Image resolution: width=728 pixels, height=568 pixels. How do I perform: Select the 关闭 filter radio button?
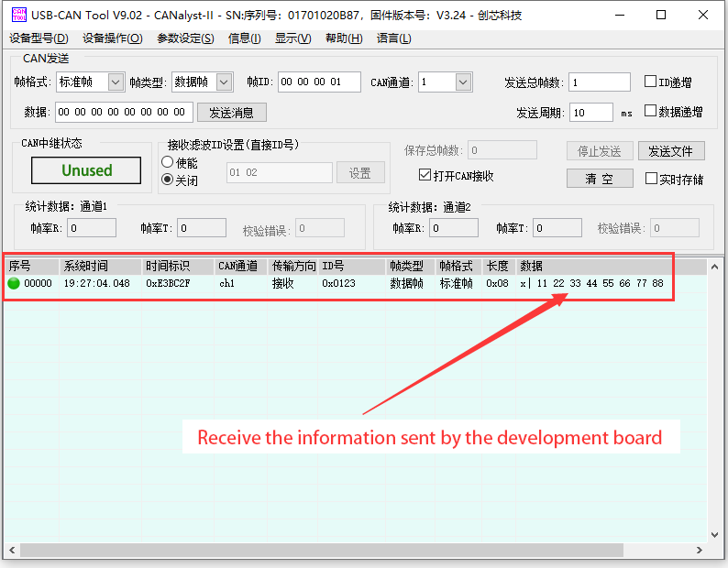tap(167, 180)
